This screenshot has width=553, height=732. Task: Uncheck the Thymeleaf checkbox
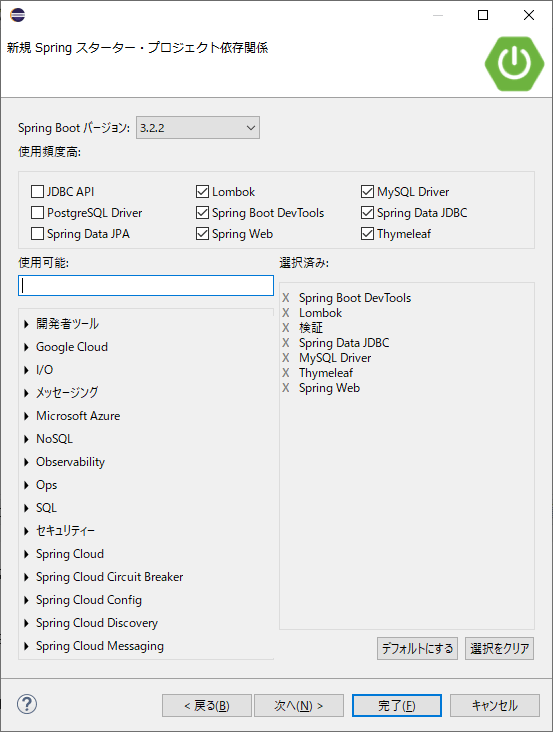(368, 233)
